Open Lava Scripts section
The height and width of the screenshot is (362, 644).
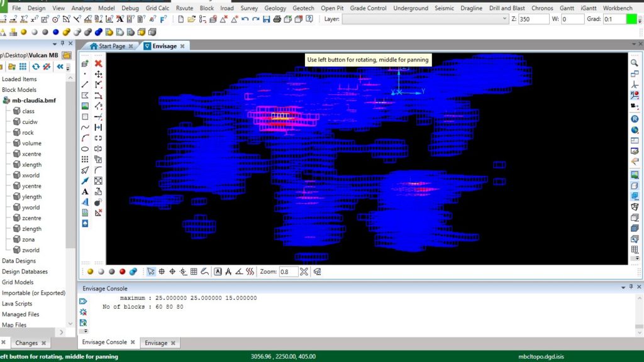(17, 304)
